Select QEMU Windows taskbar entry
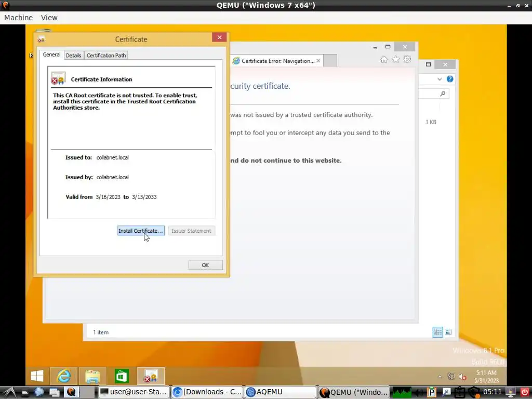The width and height of the screenshot is (532, 399). (353, 392)
